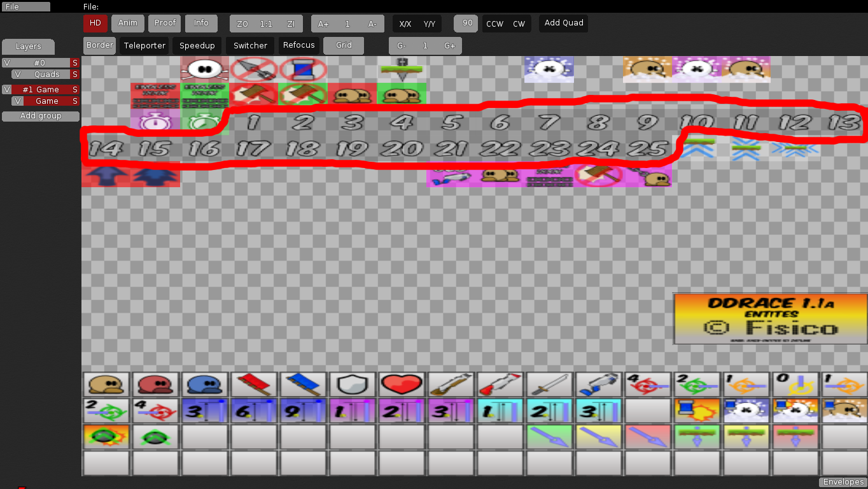Viewport: 868px width, 489px height.
Task: Select the purple laser tile numbered 1
Action: coord(353,411)
